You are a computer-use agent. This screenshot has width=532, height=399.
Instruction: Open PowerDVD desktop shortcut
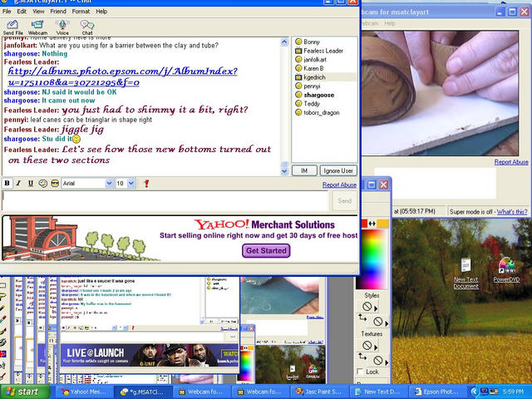(x=506, y=270)
